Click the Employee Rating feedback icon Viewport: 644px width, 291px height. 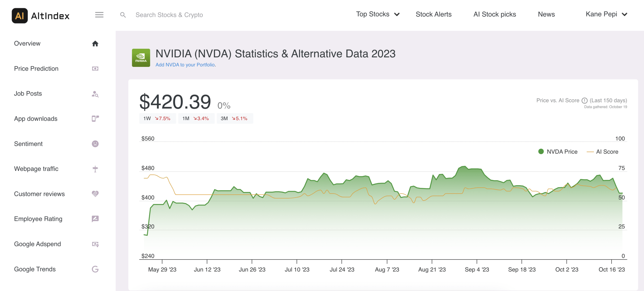95,219
